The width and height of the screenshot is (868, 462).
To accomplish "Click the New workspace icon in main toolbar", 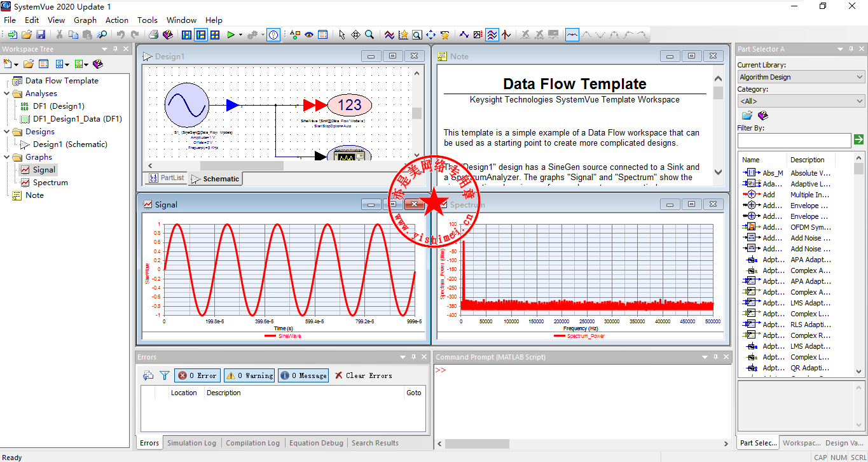I will (11, 35).
